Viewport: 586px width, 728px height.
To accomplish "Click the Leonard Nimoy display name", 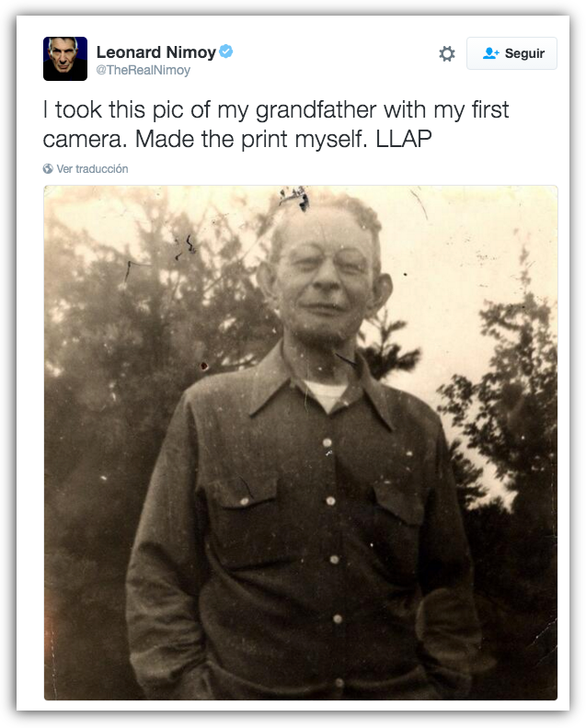I will 156,52.
